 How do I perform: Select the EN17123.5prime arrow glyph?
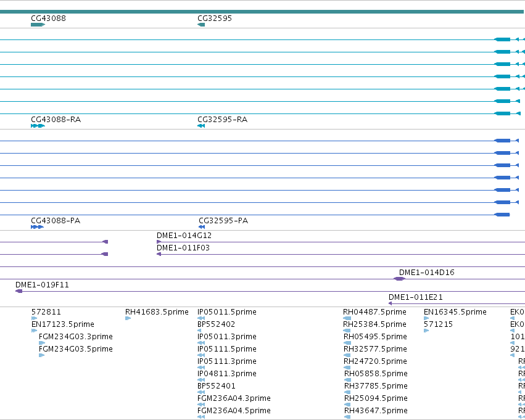point(34,331)
